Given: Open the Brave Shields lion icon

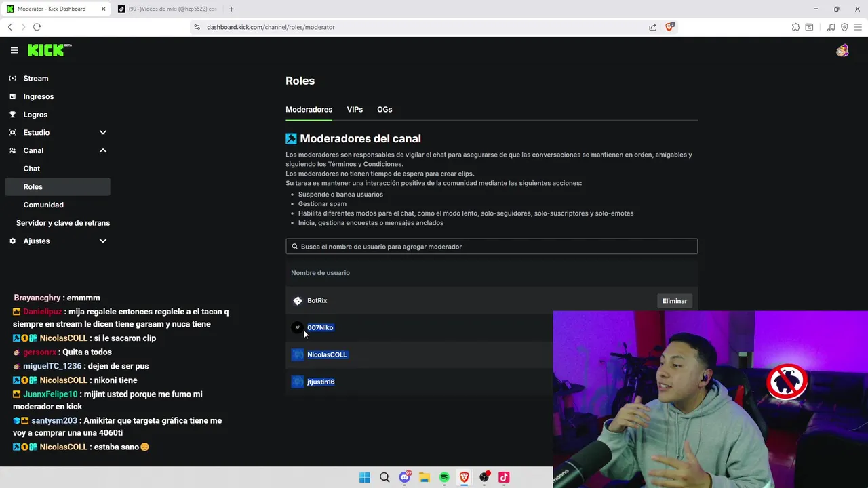Looking at the screenshot, I should pos(670,26).
